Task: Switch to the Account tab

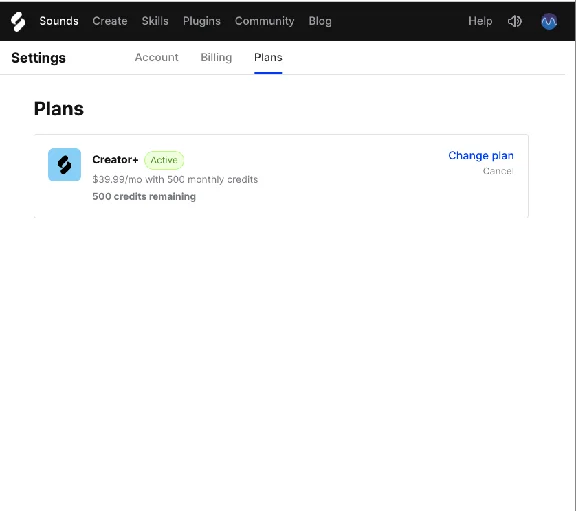Action: coord(156,57)
